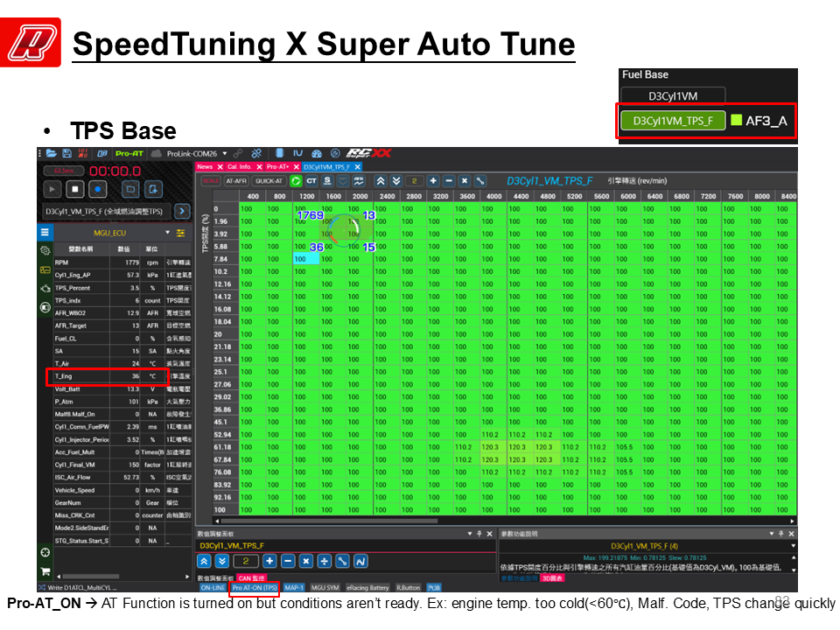Open the description panel options dropdown arrow
The width and height of the screenshot is (840, 630).
point(772,534)
